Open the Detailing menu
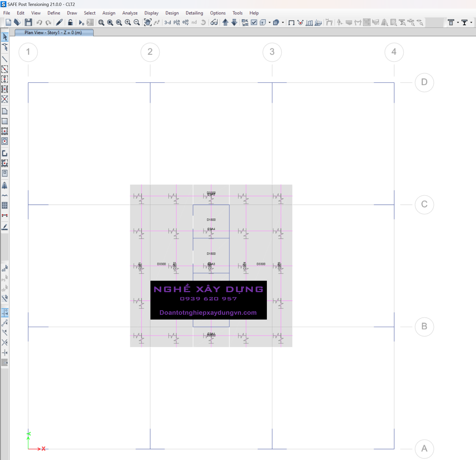476x460 pixels. [x=194, y=13]
